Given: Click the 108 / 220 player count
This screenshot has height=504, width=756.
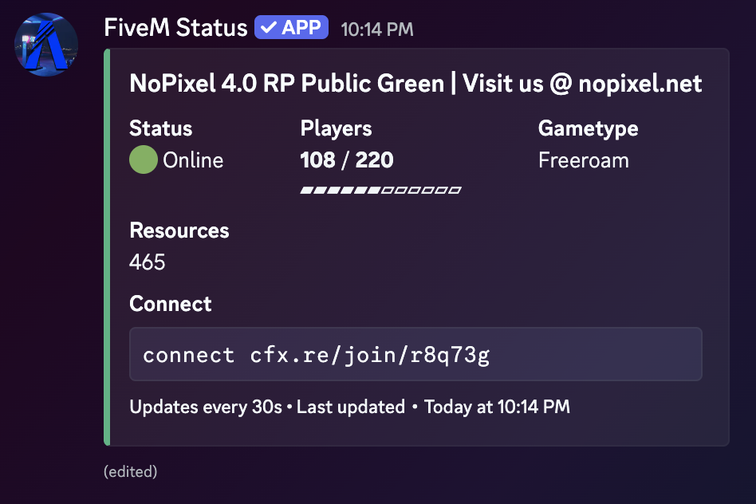Looking at the screenshot, I should click(347, 160).
